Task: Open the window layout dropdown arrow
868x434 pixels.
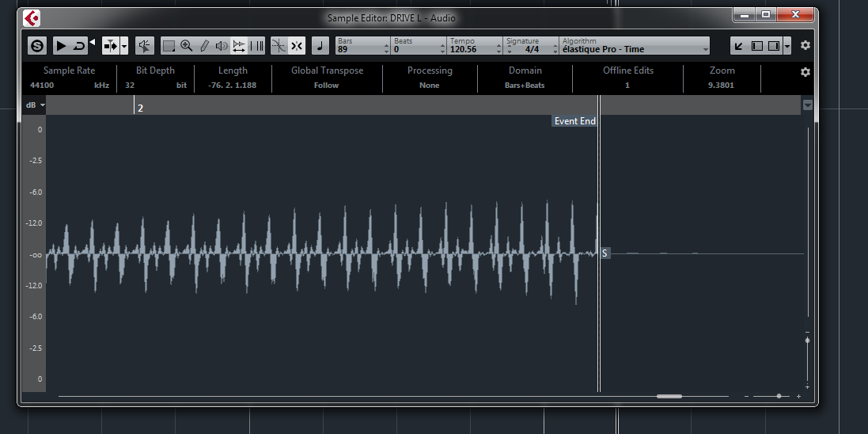Action: click(x=787, y=45)
